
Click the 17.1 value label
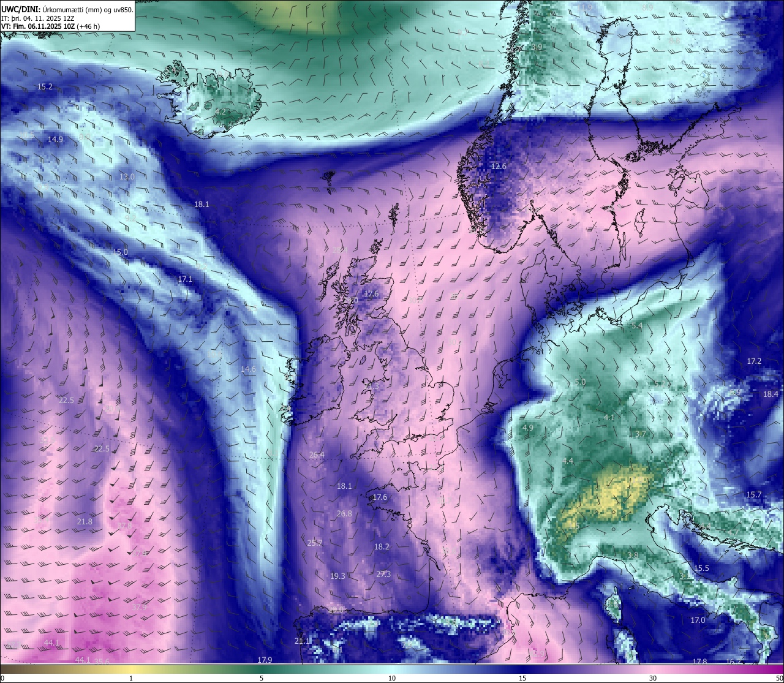[185, 279]
